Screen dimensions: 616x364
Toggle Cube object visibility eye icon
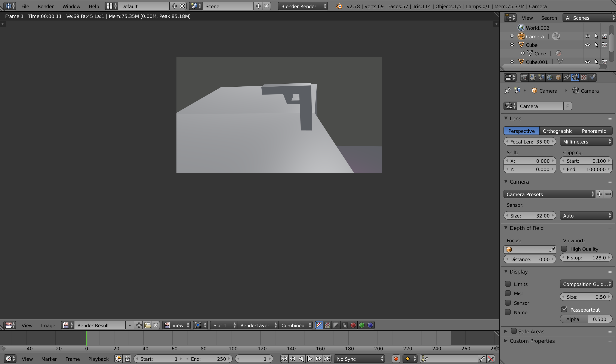point(587,45)
